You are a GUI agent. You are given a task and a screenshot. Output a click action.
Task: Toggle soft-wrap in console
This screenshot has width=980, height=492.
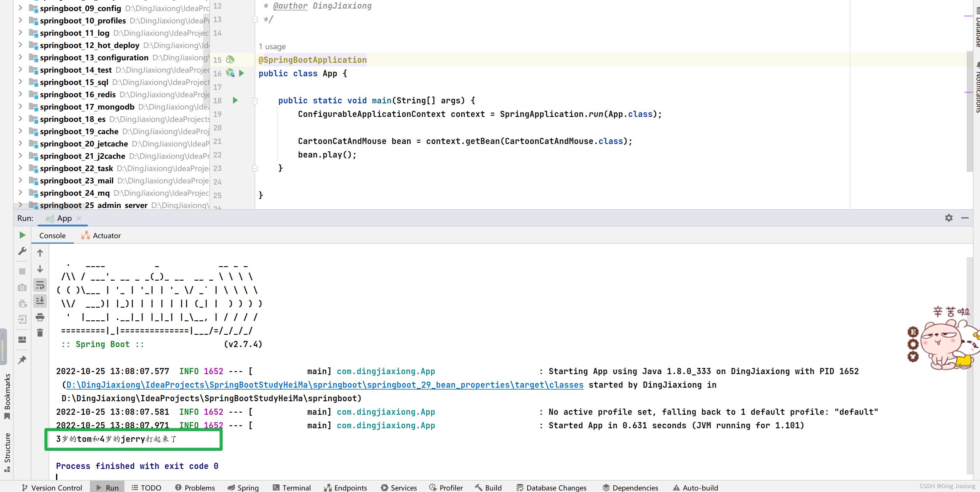(x=40, y=285)
